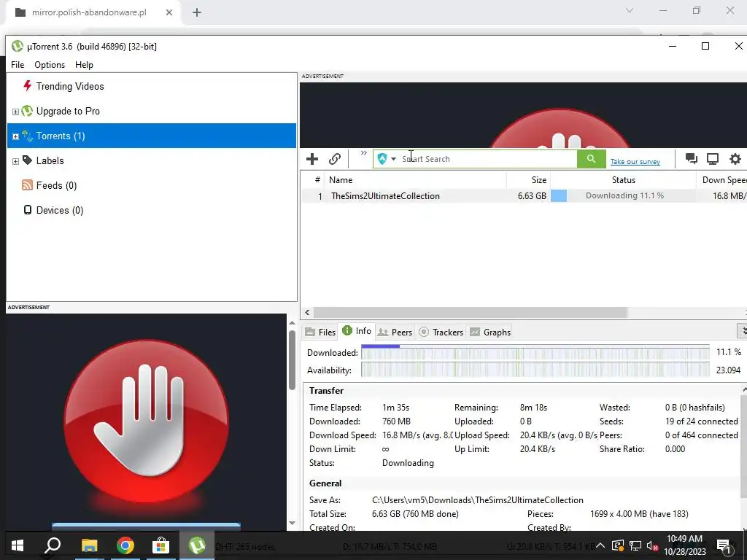The image size is (747, 560).
Task: Click left ad panel vertical scrollbar
Action: 292,360
